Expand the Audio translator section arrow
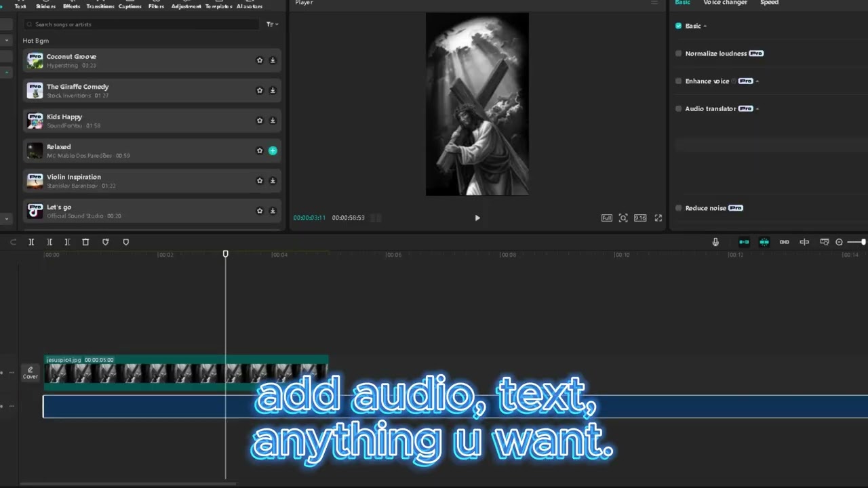The image size is (868, 488). point(757,108)
